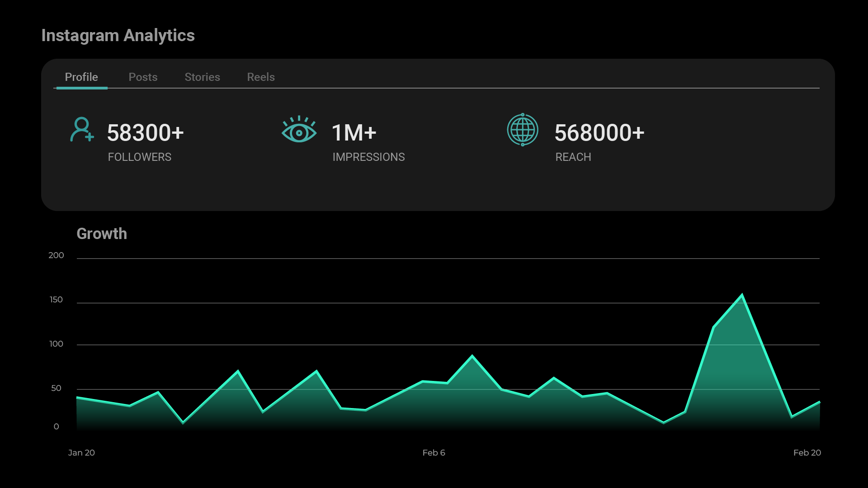Click the impressions eye icon
Viewport: 868px width, 488px height.
299,129
